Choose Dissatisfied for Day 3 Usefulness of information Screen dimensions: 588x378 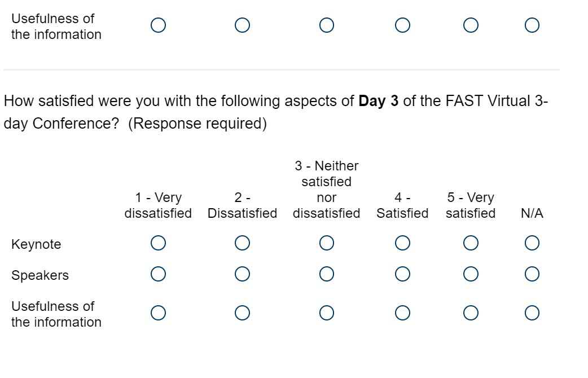point(242,313)
